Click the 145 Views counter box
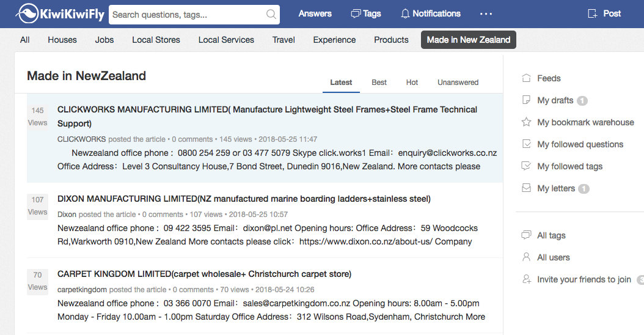 coord(37,116)
